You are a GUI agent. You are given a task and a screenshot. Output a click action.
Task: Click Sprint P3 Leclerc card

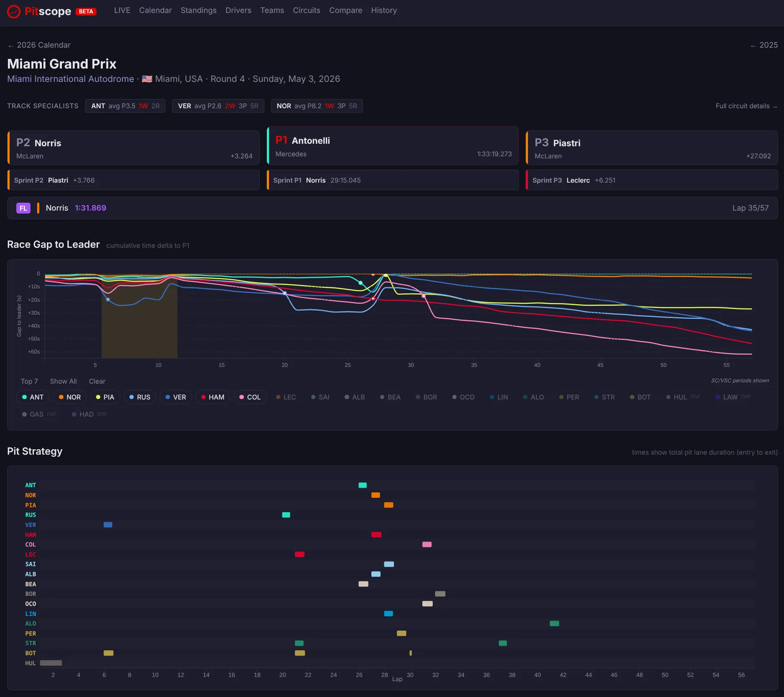click(652, 180)
